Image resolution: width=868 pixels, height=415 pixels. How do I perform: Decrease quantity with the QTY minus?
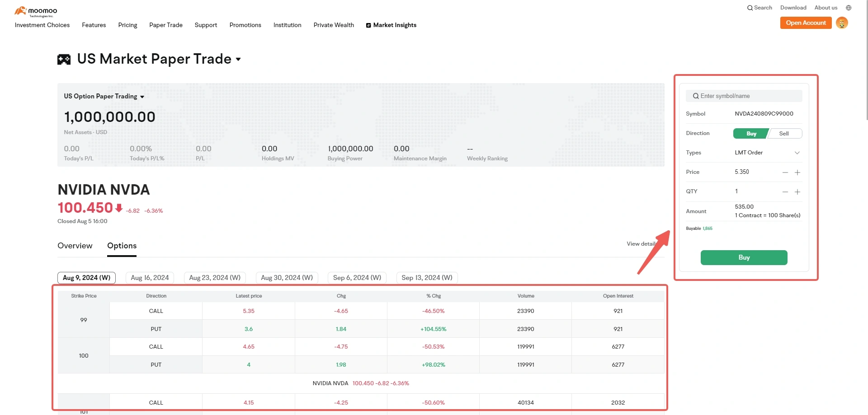coord(785,192)
